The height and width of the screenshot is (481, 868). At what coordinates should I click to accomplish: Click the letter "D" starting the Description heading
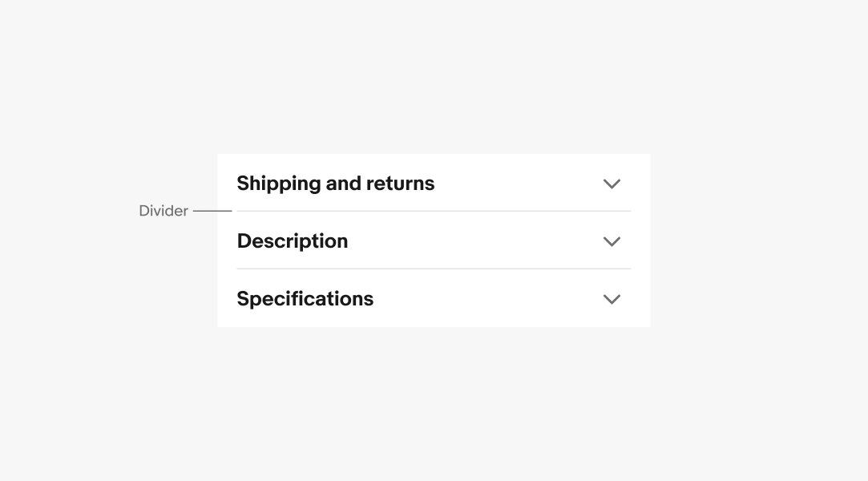coord(244,241)
